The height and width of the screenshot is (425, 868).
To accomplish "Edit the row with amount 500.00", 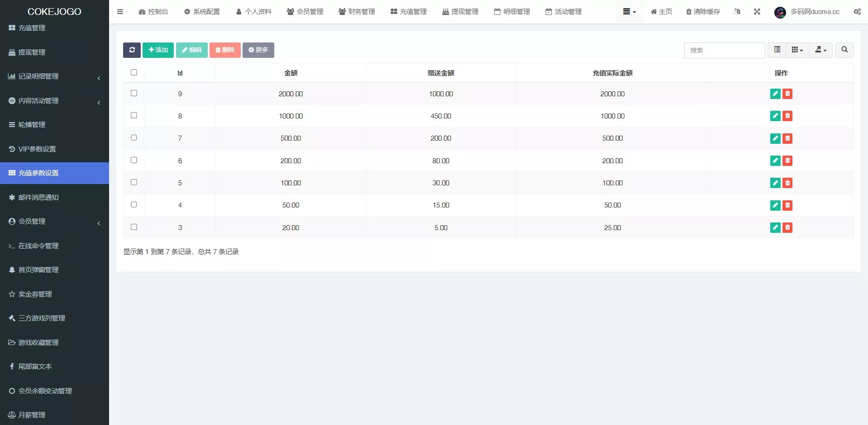I will [775, 138].
